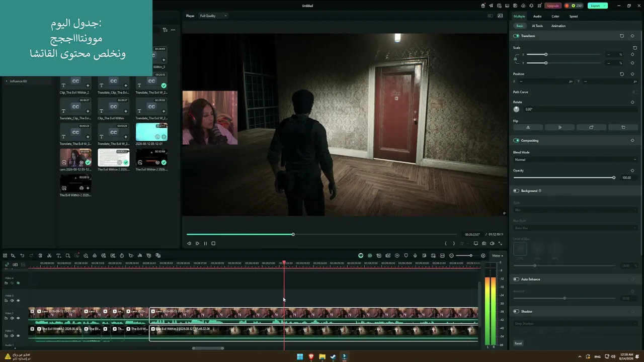This screenshot has width=644, height=362.
Task: Click the Opacity slider handle
Action: (614, 177)
